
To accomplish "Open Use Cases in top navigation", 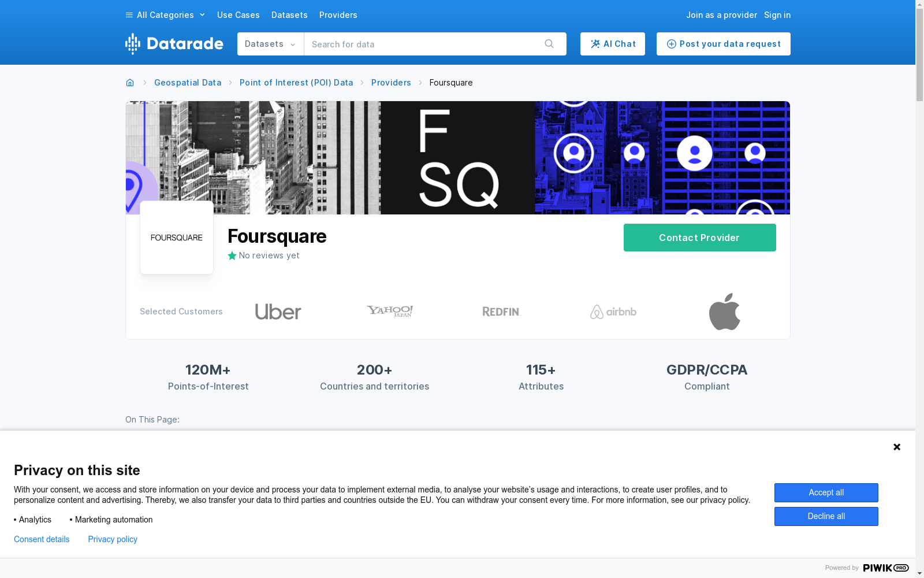I will 239,15.
